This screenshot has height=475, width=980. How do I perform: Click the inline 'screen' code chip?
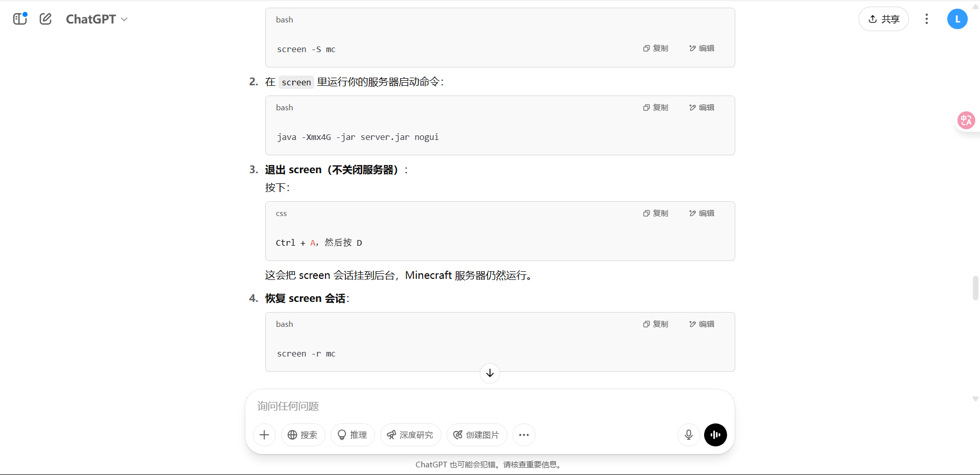[x=296, y=82]
